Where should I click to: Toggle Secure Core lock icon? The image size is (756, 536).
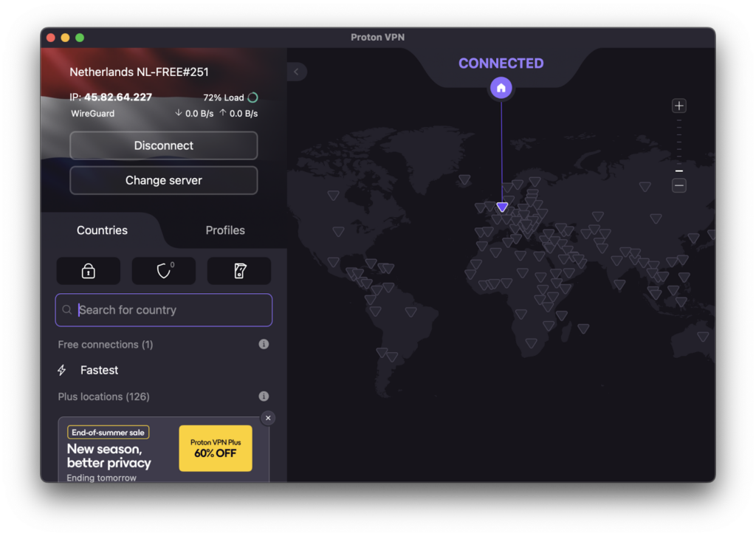89,271
